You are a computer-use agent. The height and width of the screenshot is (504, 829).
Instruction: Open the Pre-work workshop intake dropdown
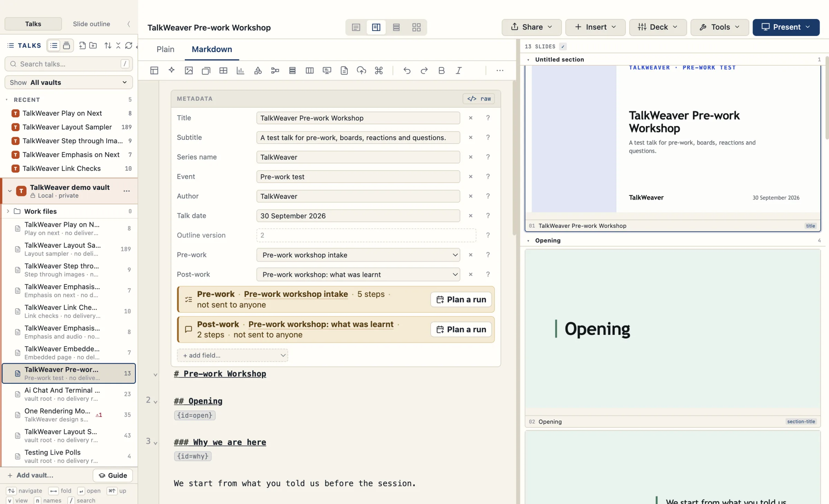coord(358,255)
